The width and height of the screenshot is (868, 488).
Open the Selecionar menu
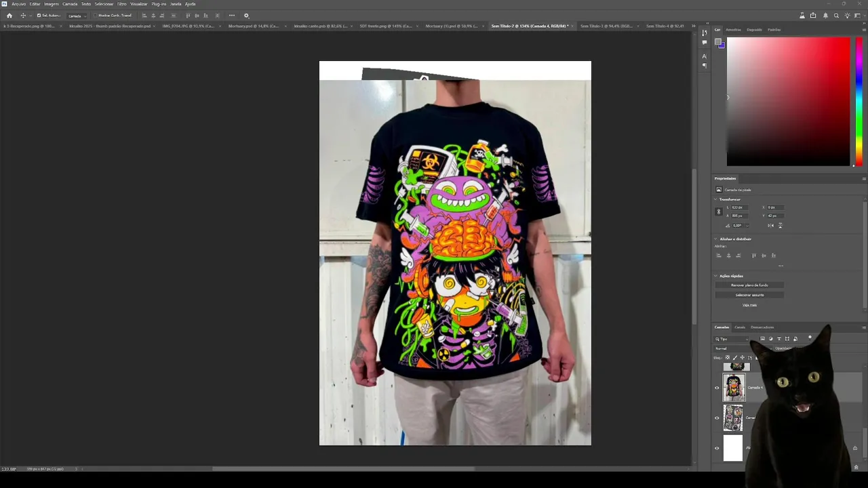(104, 4)
